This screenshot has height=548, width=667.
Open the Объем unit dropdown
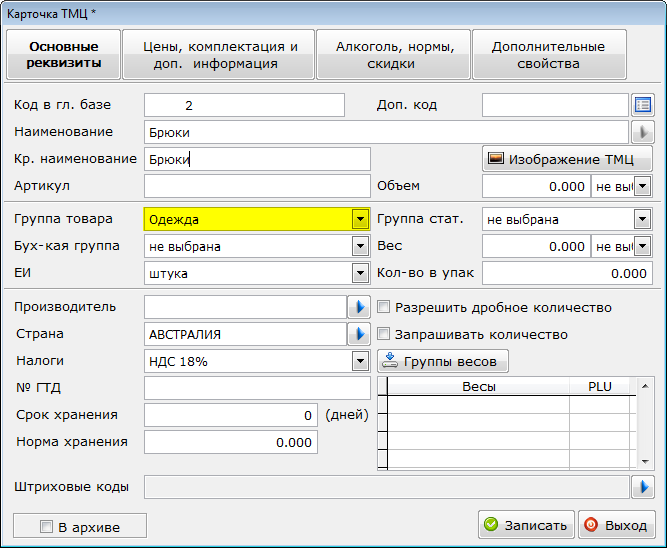(x=642, y=186)
